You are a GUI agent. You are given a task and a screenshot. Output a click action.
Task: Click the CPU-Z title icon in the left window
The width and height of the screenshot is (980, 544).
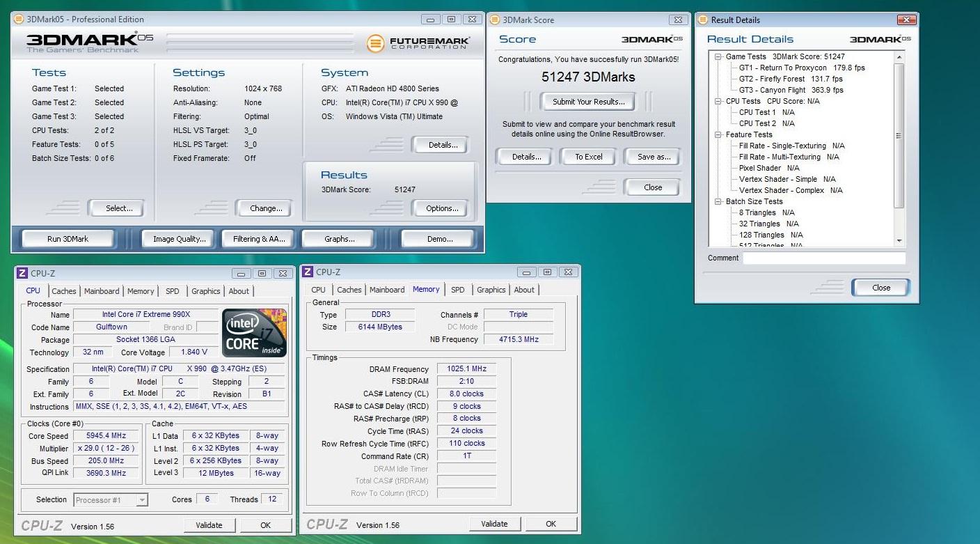pyautogui.click(x=22, y=274)
